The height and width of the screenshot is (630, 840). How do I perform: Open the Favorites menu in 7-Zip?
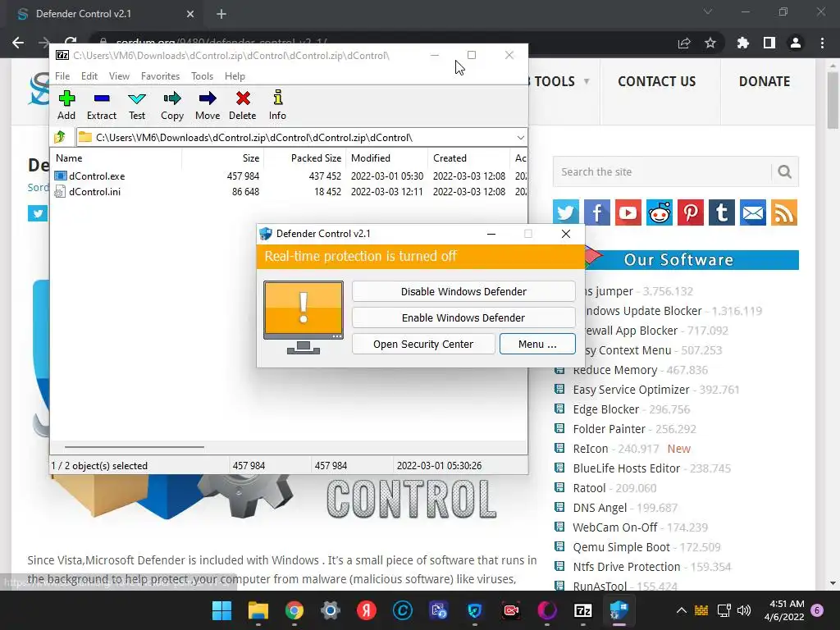pos(160,76)
